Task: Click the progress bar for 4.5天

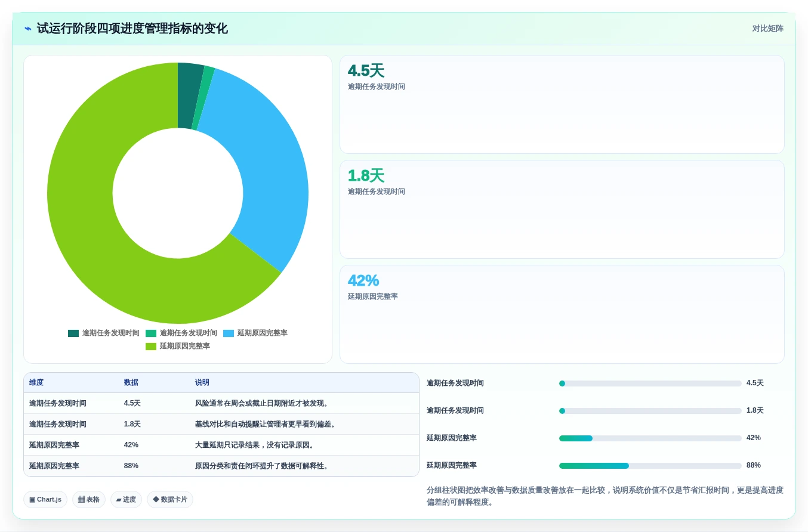Action: pos(650,383)
